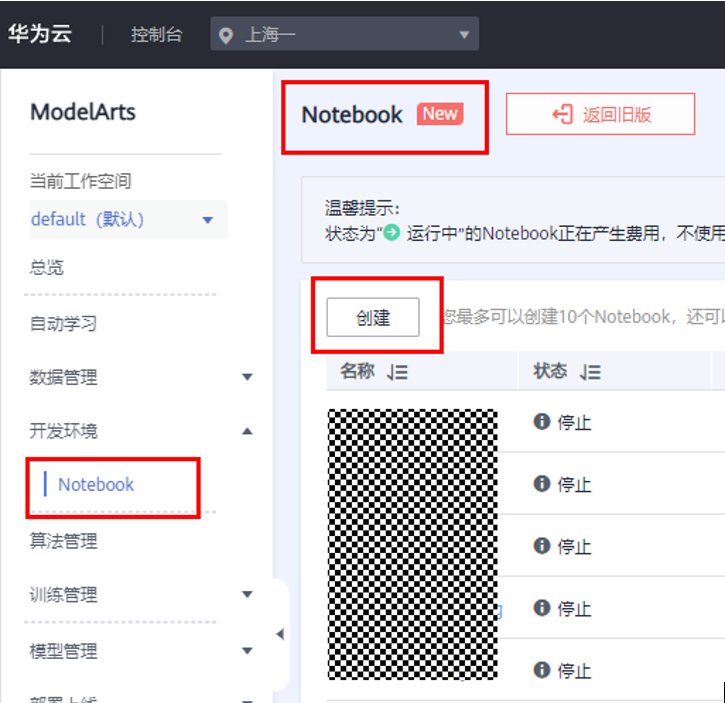Screen dimensions: 725x703
Task: Click the return arrow icon in 返回旧版
Action: pyautogui.click(x=562, y=114)
